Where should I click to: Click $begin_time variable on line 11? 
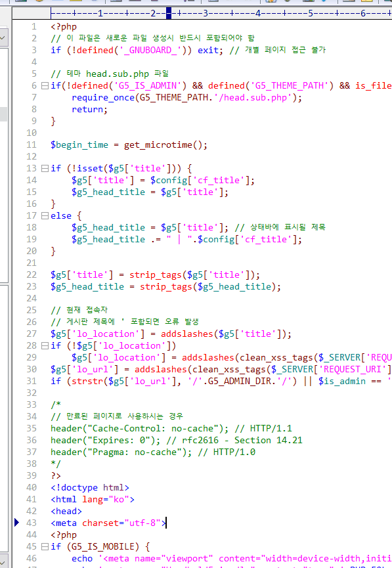[79, 145]
